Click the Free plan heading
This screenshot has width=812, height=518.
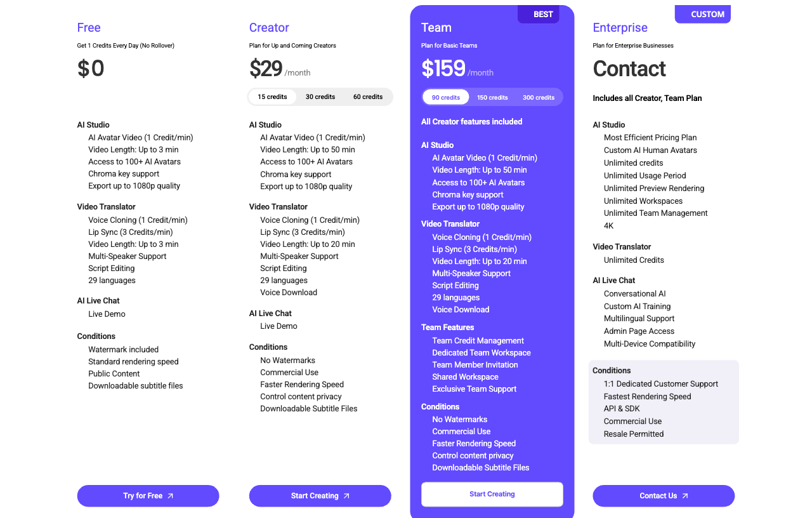click(x=89, y=27)
